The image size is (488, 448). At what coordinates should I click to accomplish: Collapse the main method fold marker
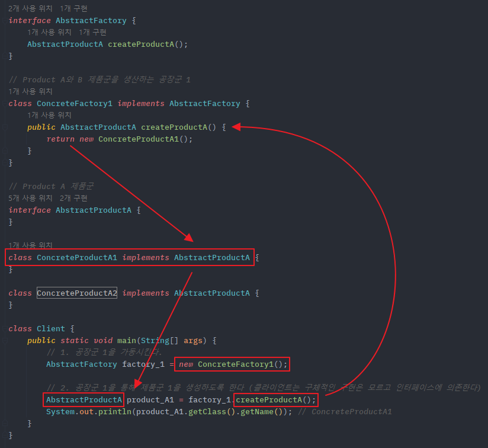pos(4,340)
